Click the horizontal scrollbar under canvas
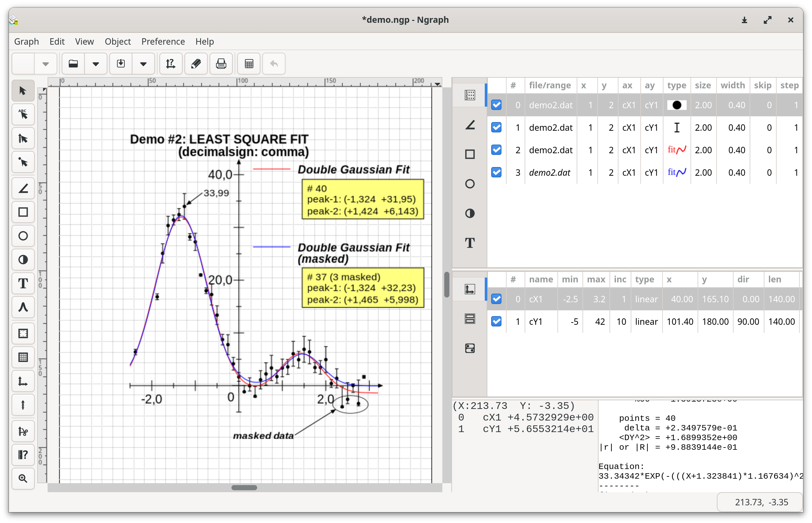Screen dimensions: 812x523 [244, 488]
